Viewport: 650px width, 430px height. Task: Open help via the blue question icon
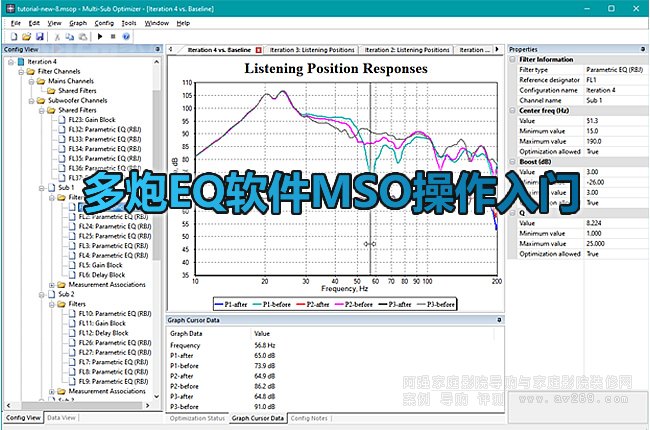coord(126,36)
